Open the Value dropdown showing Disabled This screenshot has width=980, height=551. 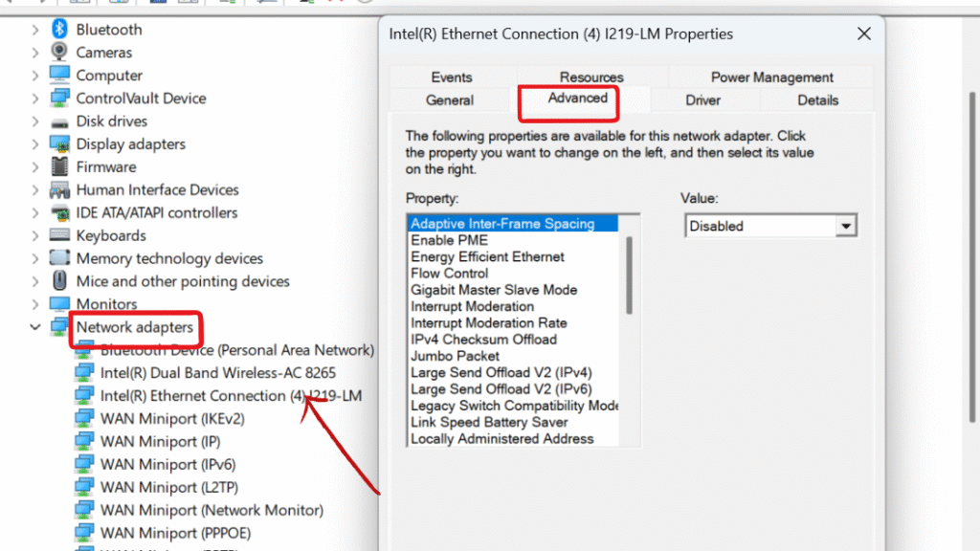pyautogui.click(x=846, y=226)
